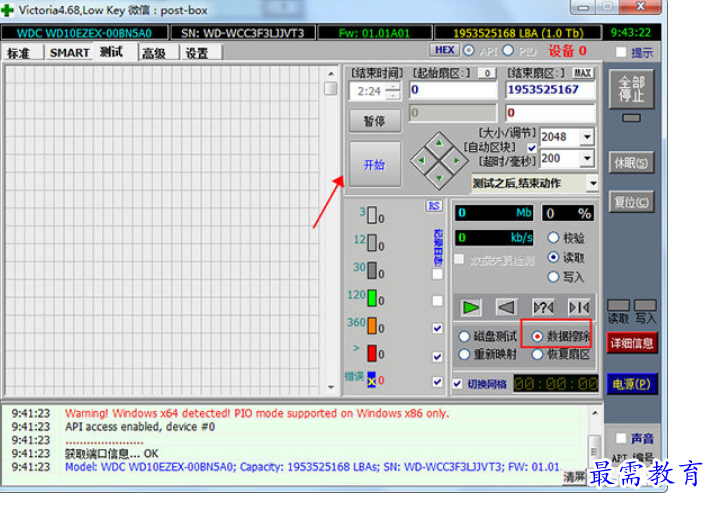711x505 pixels.
Task: Click the end time spinner arrows
Action: pyautogui.click(x=393, y=91)
